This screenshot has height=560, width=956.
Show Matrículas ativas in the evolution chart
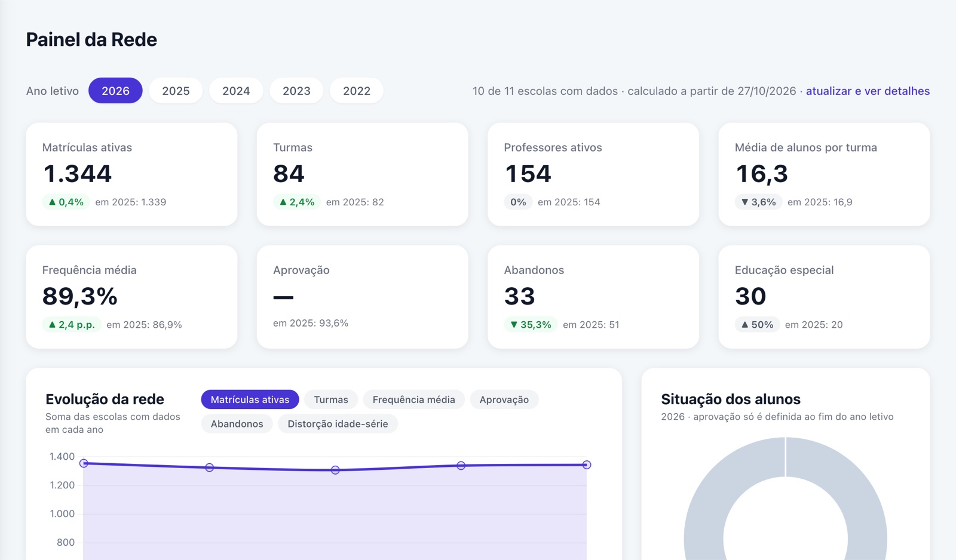250,399
